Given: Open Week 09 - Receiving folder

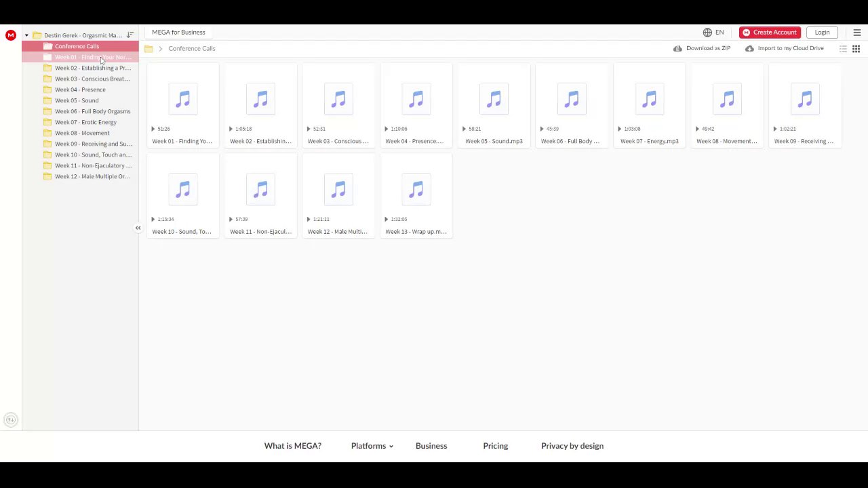Looking at the screenshot, I should point(80,144).
